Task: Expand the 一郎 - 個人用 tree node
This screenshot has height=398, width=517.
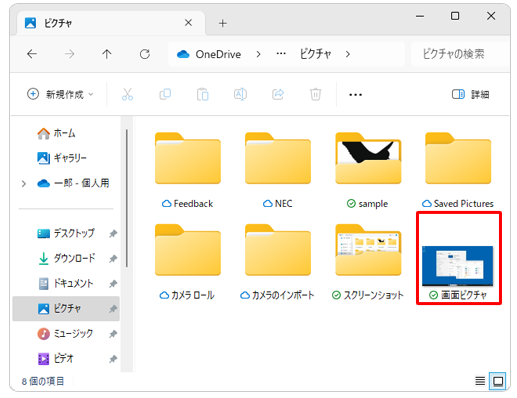Action: pos(24,183)
